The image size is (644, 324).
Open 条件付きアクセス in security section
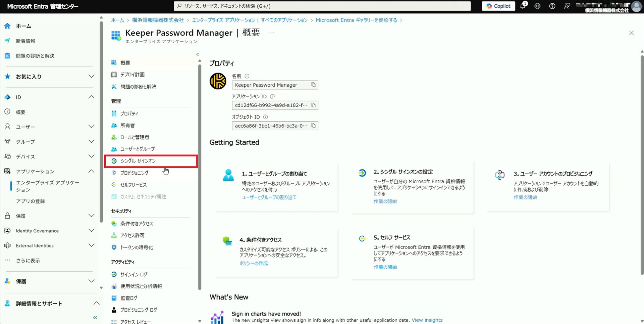(137, 224)
